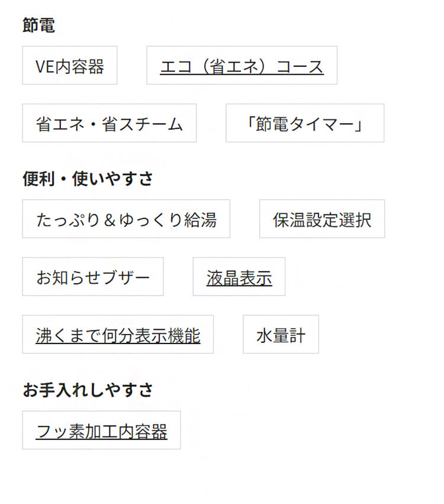444x504 pixels.
Task: View the fluorine-coated inner container details
Action: 101,431
